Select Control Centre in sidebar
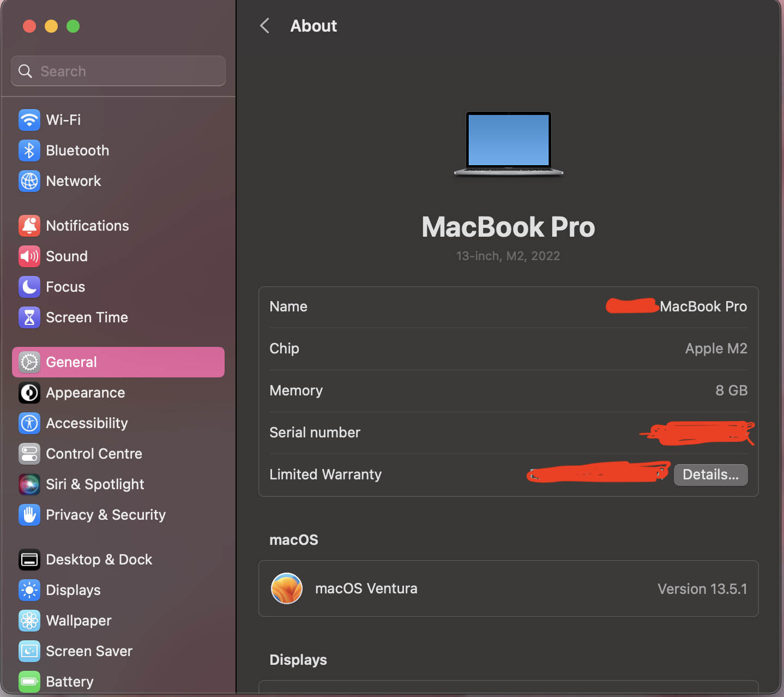 click(x=94, y=454)
